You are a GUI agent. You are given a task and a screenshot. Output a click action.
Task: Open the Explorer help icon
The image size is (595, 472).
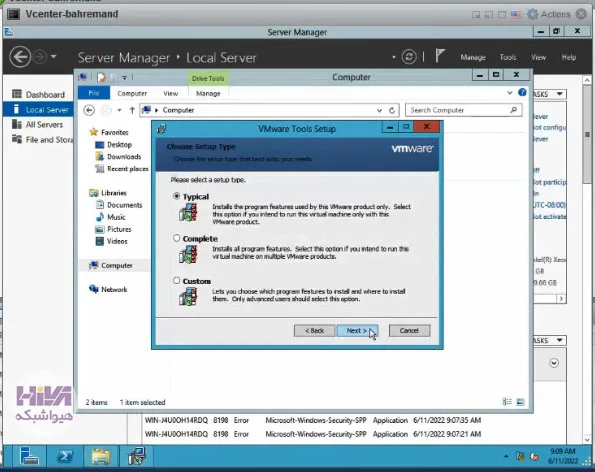522,92
